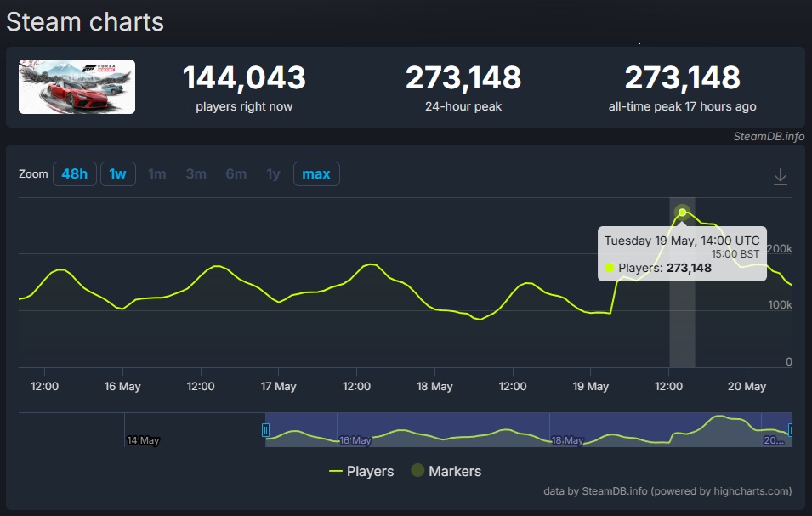Toggle the Markers series in legend
This screenshot has width=812, height=516.
[x=446, y=471]
